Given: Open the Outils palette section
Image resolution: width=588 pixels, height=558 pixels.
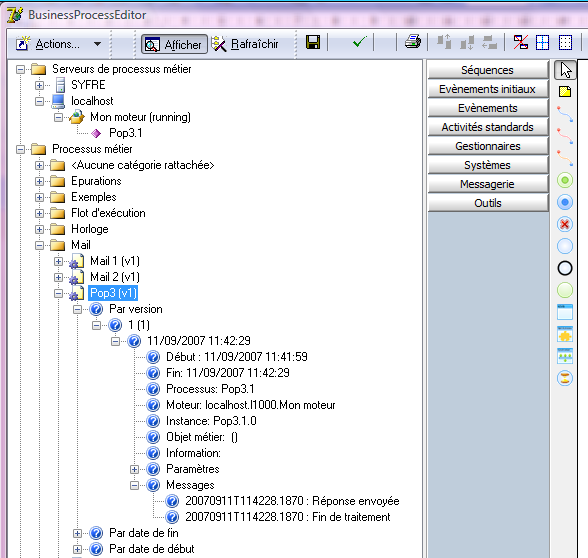Looking at the screenshot, I should pyautogui.click(x=488, y=203).
